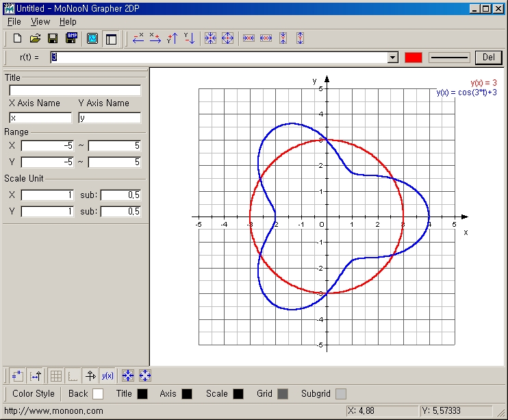
Task: Open the File menu
Action: [14, 22]
